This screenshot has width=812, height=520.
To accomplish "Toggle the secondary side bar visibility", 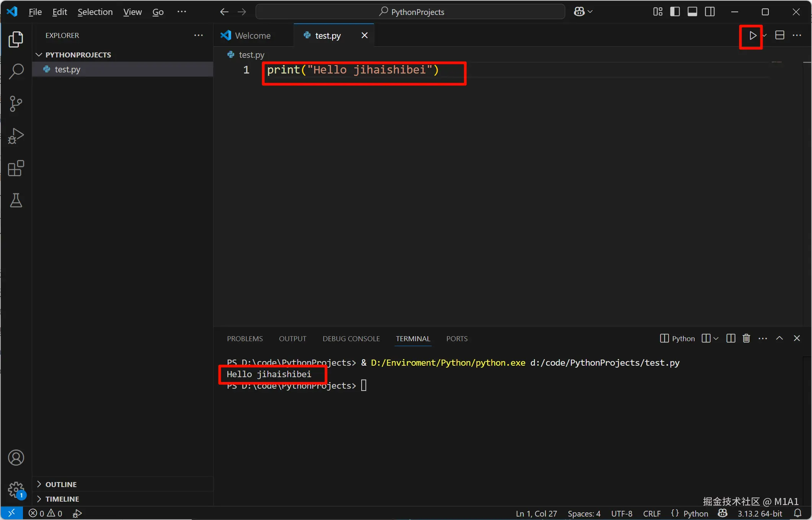I will click(x=710, y=12).
